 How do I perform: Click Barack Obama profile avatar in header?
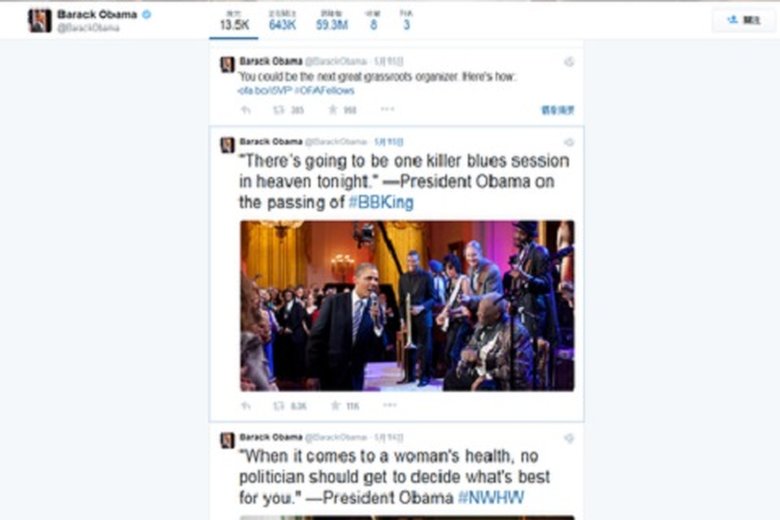[40, 20]
